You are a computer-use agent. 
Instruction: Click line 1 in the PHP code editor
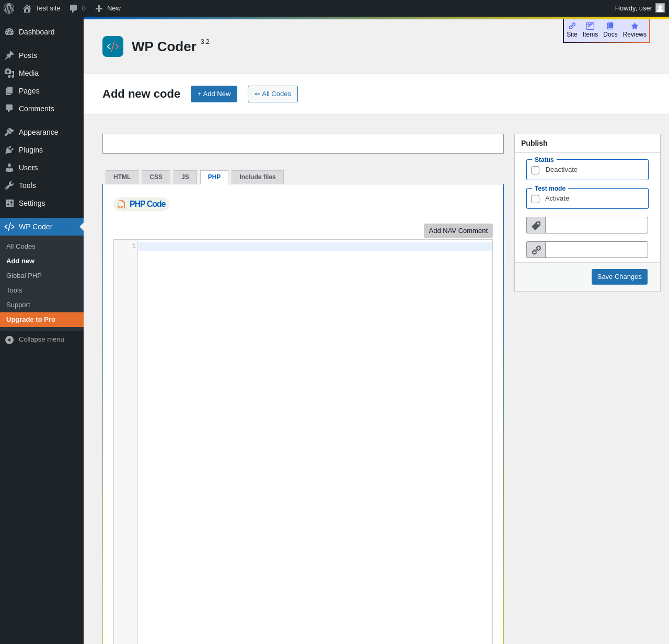(315, 247)
